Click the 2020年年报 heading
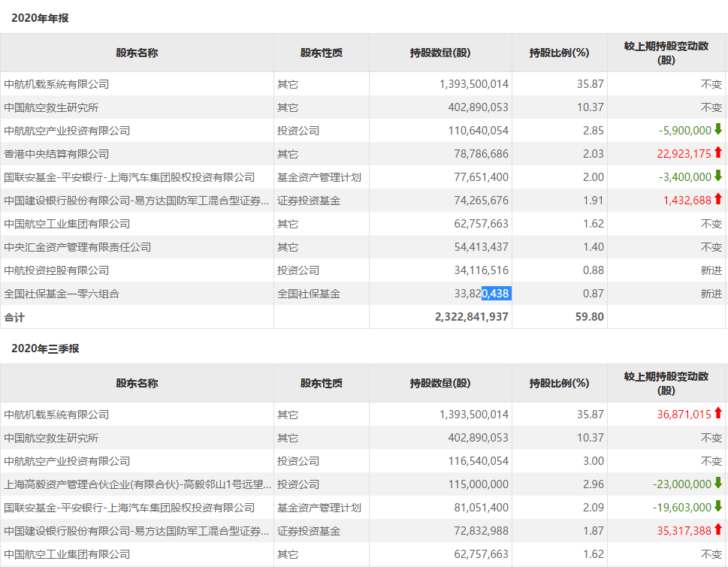The height and width of the screenshot is (567, 728). pyautogui.click(x=40, y=18)
